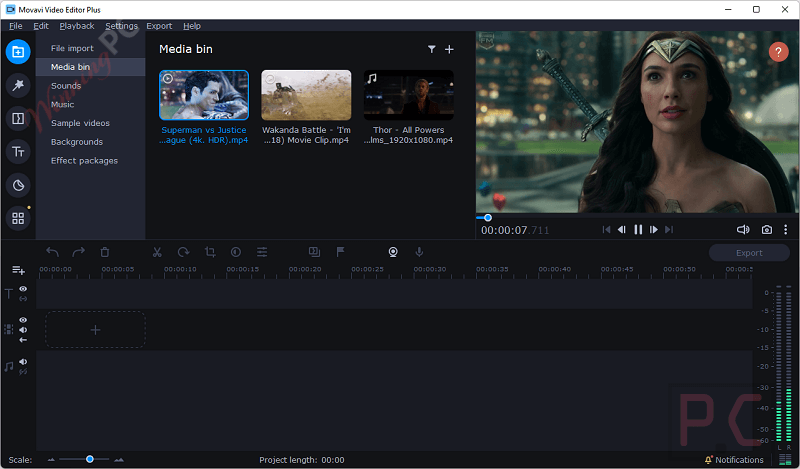Select File import in the side list

coord(90,48)
